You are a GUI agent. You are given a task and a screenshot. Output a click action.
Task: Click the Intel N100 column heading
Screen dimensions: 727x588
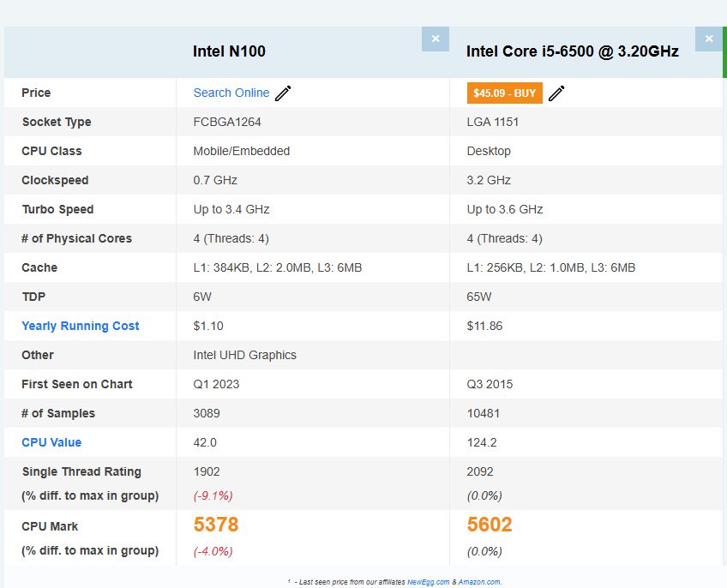(x=229, y=51)
